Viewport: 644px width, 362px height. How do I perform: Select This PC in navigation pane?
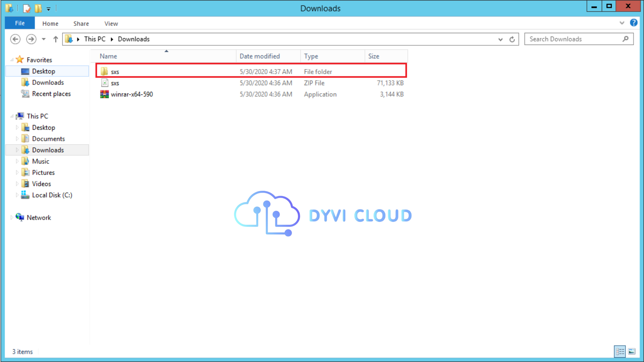(37, 116)
